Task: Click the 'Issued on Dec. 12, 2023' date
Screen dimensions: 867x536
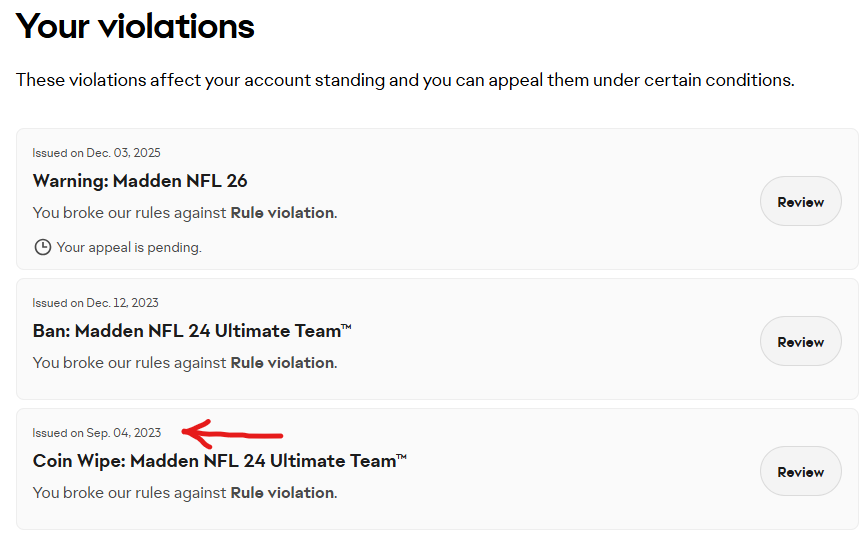Action: 95,303
